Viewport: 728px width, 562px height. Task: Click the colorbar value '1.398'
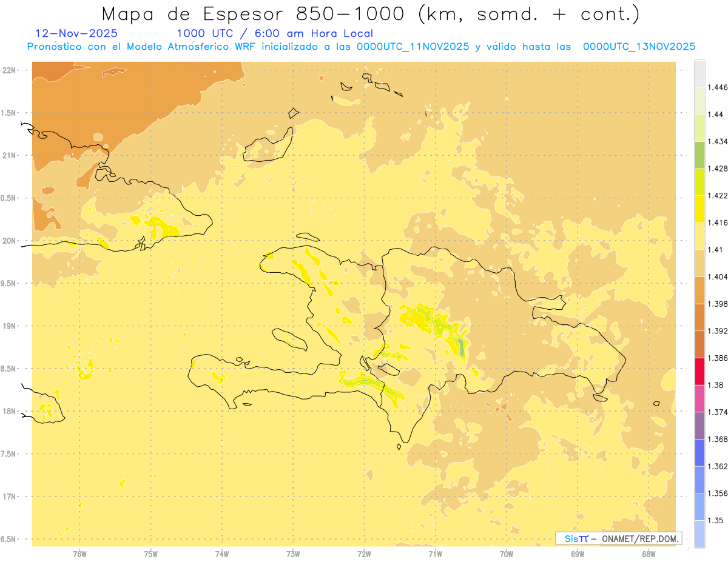click(719, 304)
